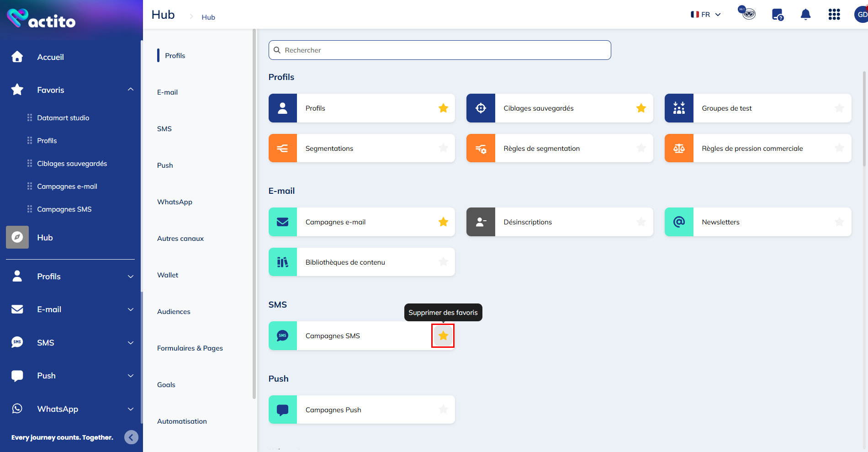Screen dimensions: 868x452
Task: Open Datamart studio from favorites
Action: point(63,118)
